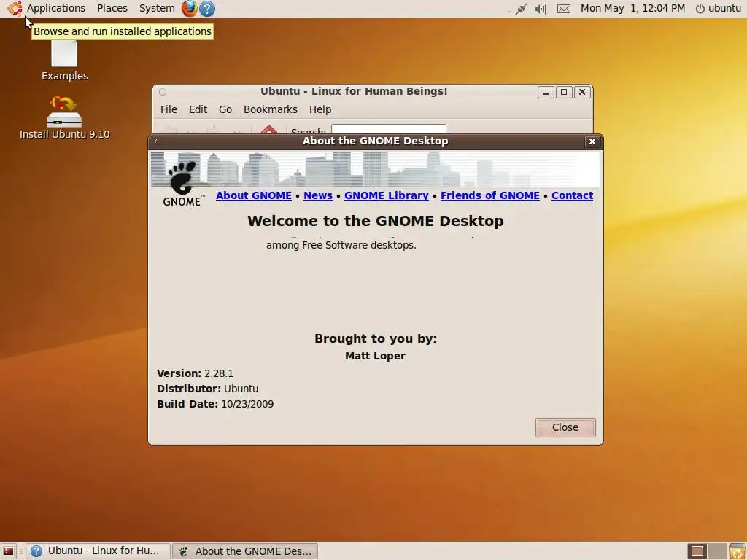The height and width of the screenshot is (560, 747).
Task: Select the Install Ubuntu 9.10 desktop icon
Action: tap(64, 118)
